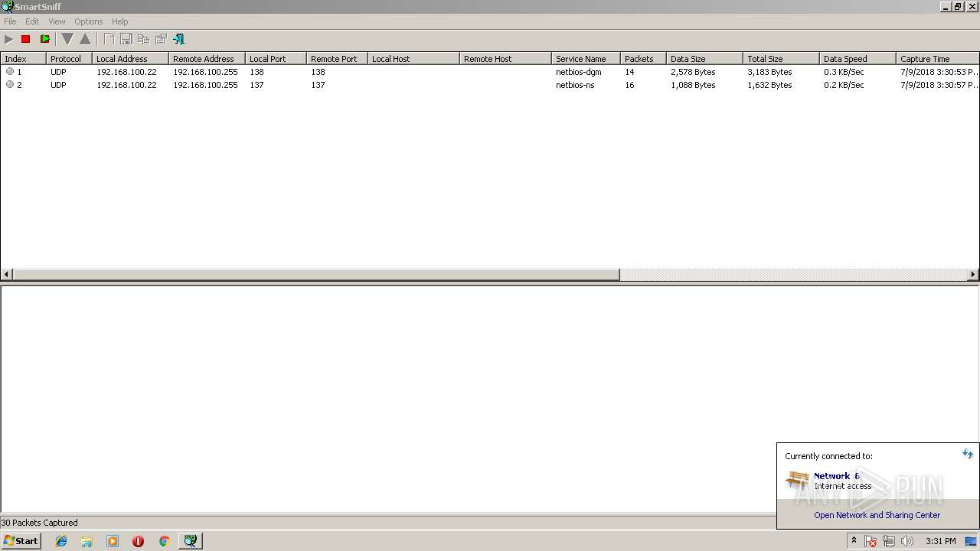Image resolution: width=980 pixels, height=551 pixels.
Task: Sort by the Remote Host column header
Action: click(x=505, y=59)
